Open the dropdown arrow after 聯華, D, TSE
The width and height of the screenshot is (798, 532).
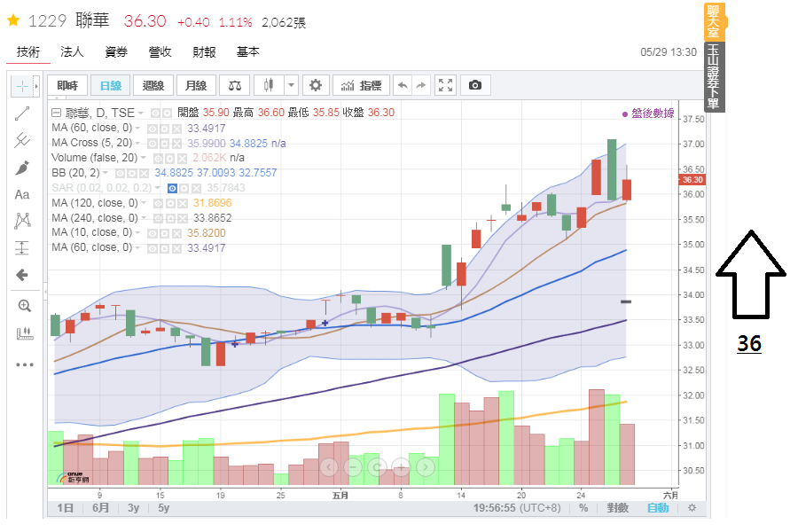click(141, 113)
